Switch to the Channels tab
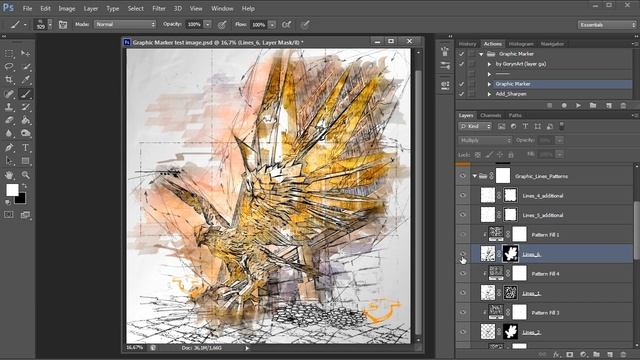The width and height of the screenshot is (640, 360). pyautogui.click(x=491, y=116)
